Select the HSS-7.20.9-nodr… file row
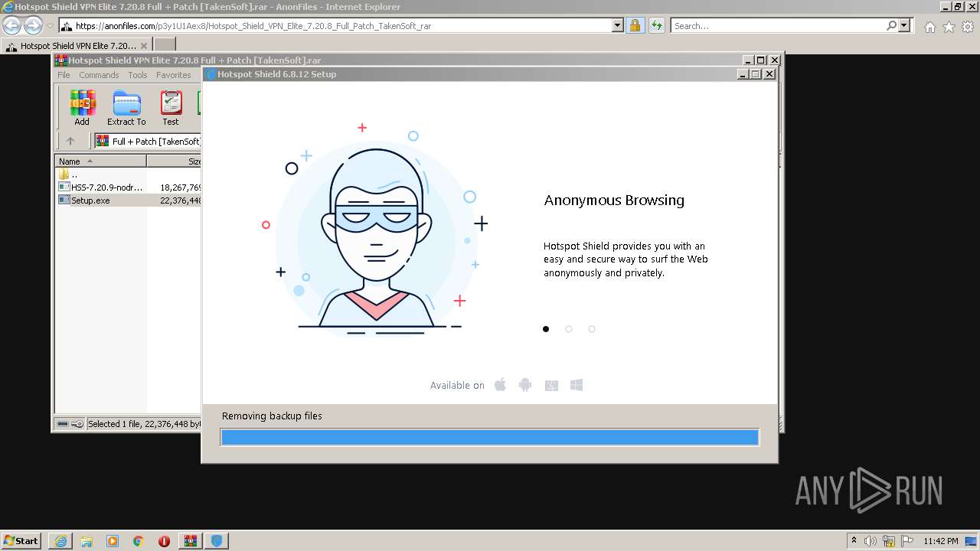The height and width of the screenshot is (551, 980). pyautogui.click(x=129, y=187)
